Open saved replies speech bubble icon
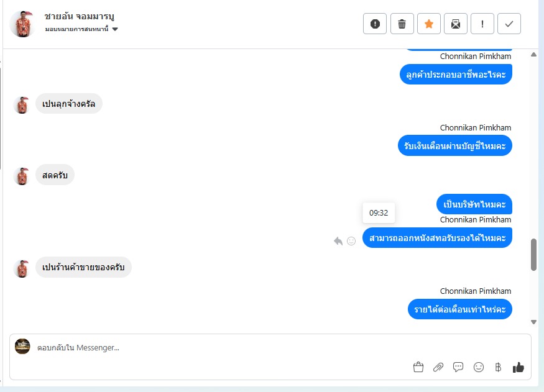Screen dimensions: 544x392 coord(458,367)
